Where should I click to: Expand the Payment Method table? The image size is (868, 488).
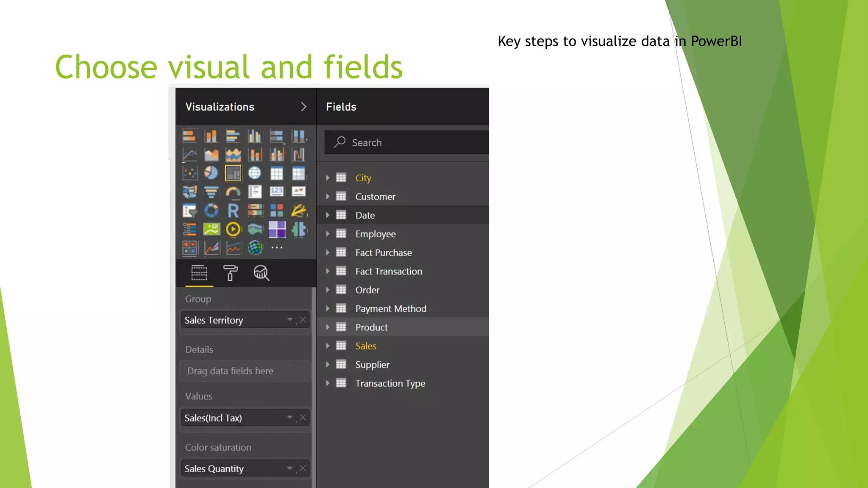click(x=328, y=308)
